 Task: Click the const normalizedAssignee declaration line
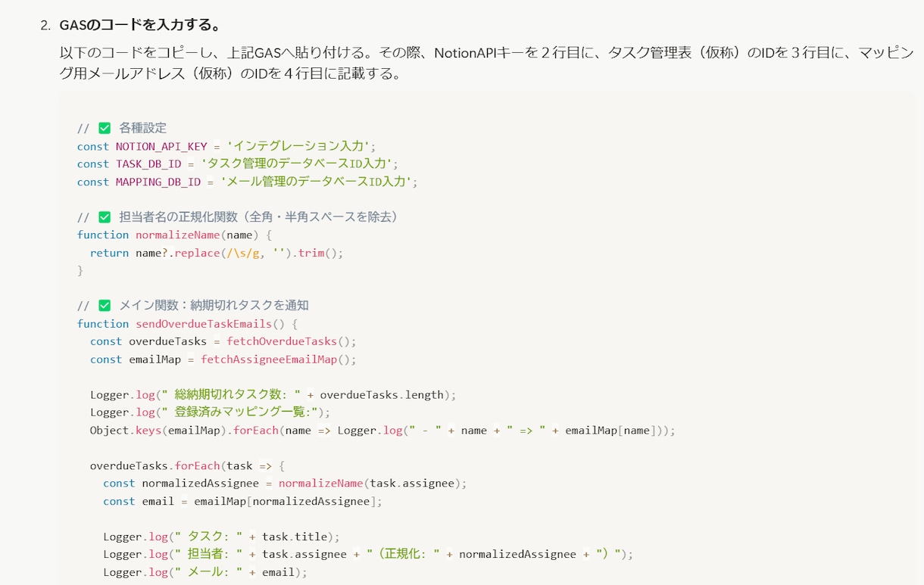[286, 484]
